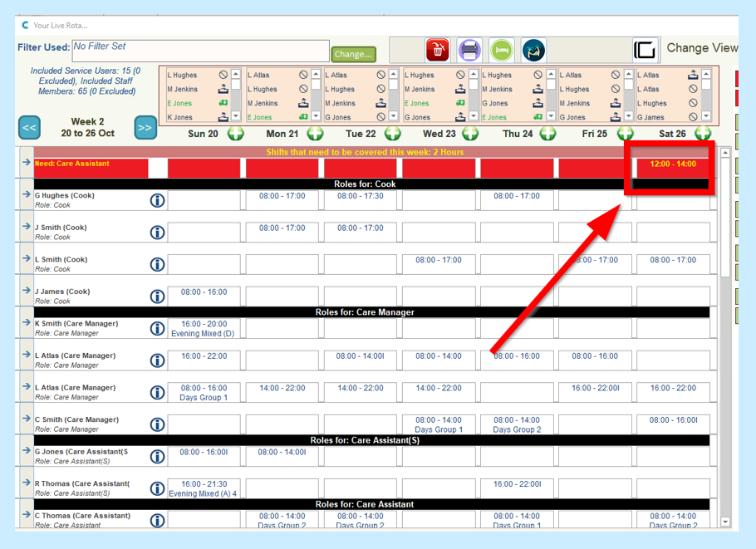Go to the previous week with the << button
This screenshot has height=549, width=756.
(30, 128)
